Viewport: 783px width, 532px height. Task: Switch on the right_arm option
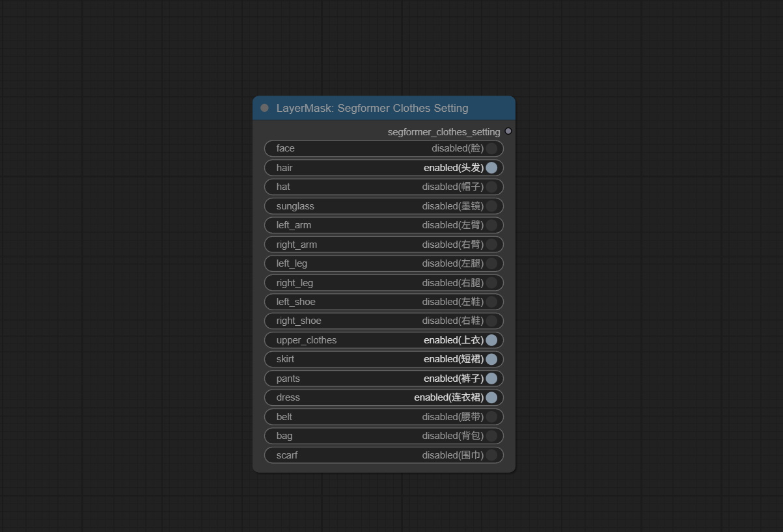491,245
